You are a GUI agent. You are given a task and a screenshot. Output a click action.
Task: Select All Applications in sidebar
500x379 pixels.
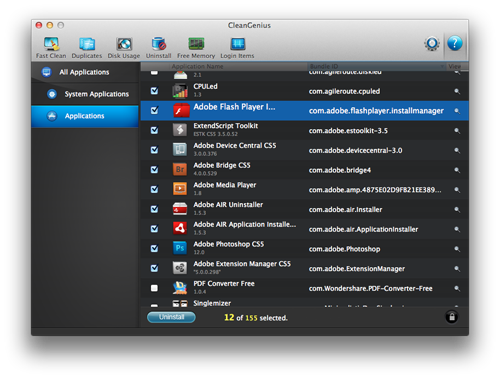[85, 72]
